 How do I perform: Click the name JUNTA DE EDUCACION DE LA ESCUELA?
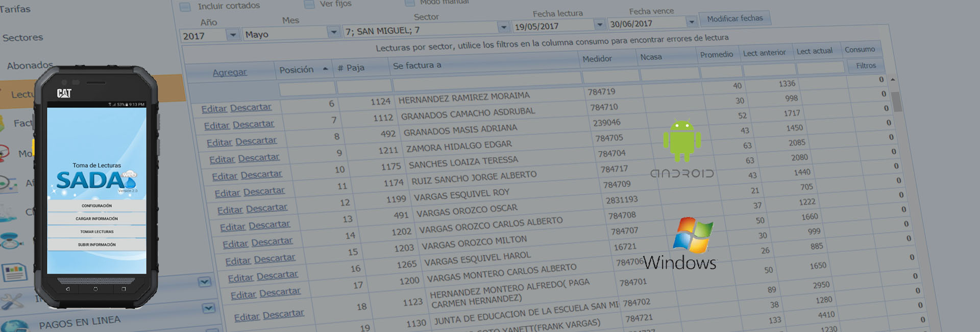point(526,313)
